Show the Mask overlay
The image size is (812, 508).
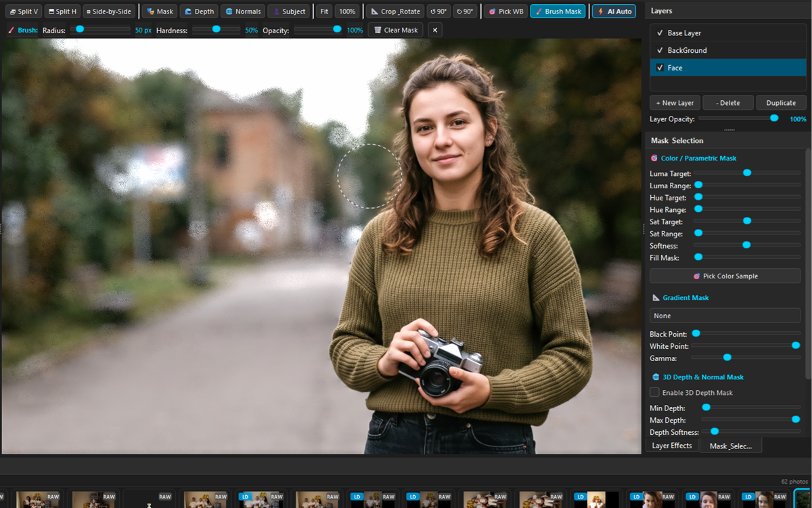(x=160, y=12)
